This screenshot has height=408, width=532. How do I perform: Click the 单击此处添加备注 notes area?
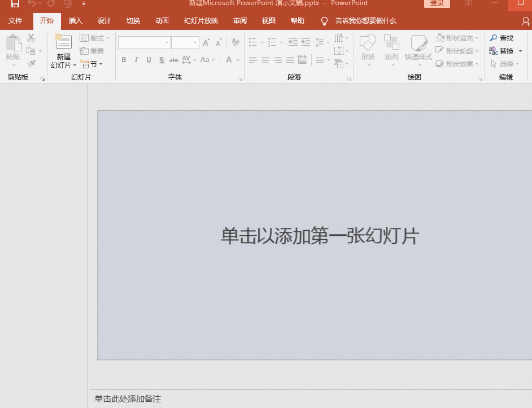pyautogui.click(x=128, y=399)
